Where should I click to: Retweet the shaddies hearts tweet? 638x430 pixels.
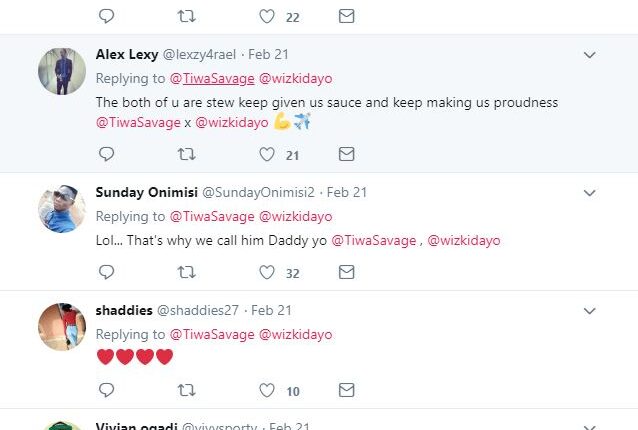(x=186, y=390)
